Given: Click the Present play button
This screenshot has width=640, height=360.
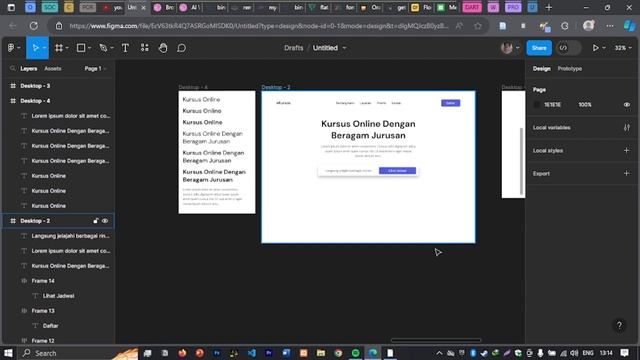Looking at the screenshot, I should [596, 48].
